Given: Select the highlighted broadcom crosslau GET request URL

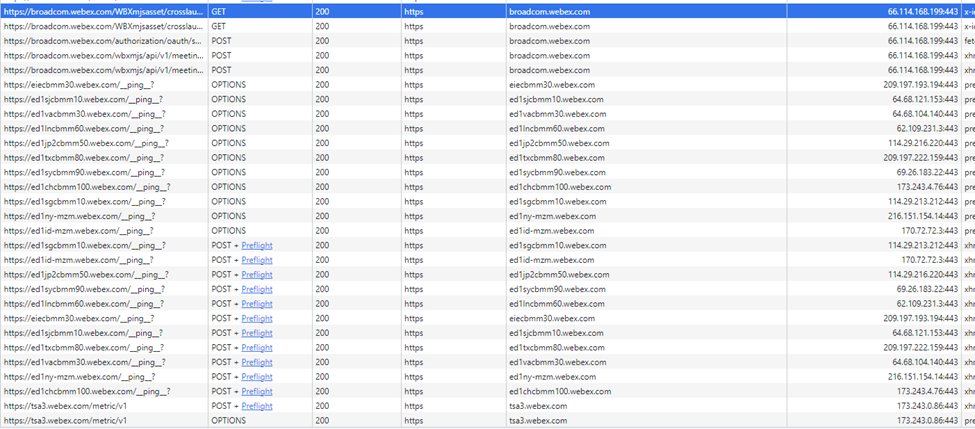Looking at the screenshot, I should pyautogui.click(x=103, y=12).
